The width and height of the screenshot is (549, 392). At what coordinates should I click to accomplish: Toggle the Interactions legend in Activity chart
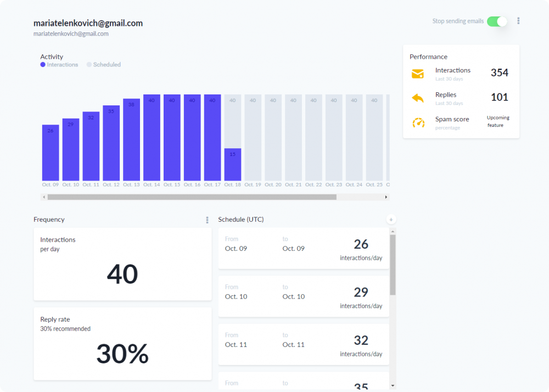point(59,65)
